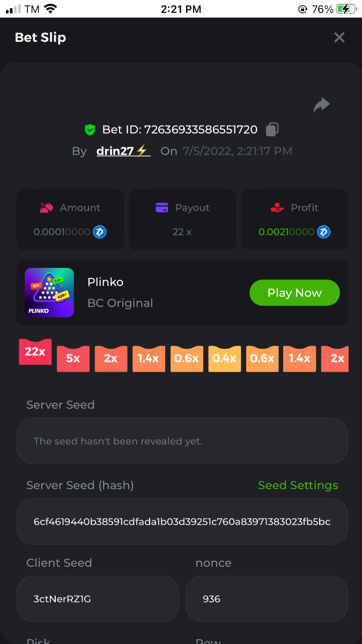Click the Client Seed field 3ctNerRZ1G
362x644 pixels.
pos(98,599)
